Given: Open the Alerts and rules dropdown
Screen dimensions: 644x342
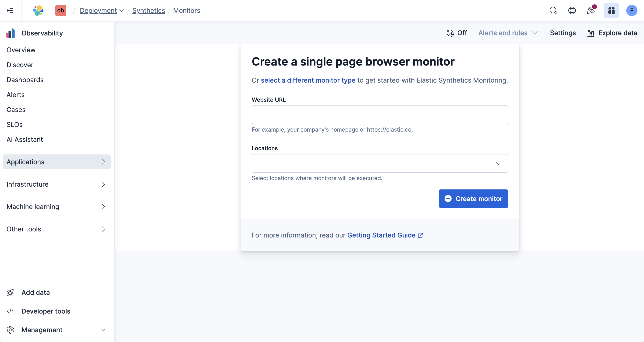Looking at the screenshot, I should coord(508,33).
